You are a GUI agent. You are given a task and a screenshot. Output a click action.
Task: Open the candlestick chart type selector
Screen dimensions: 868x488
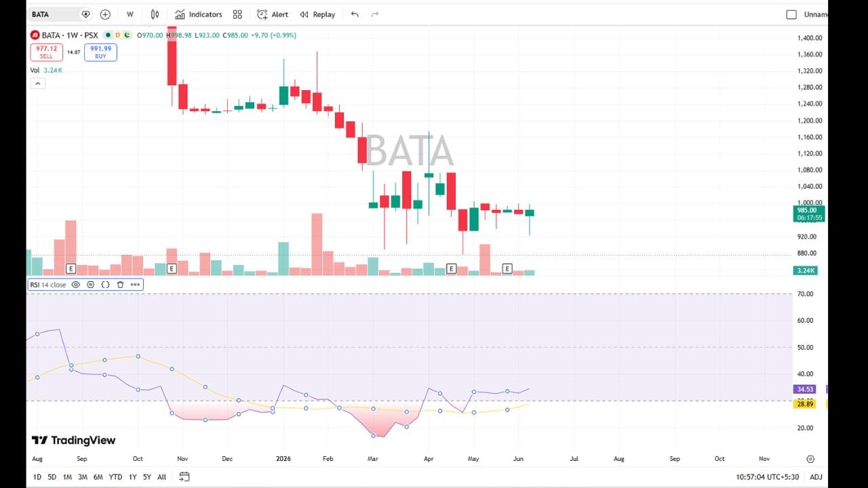155,14
